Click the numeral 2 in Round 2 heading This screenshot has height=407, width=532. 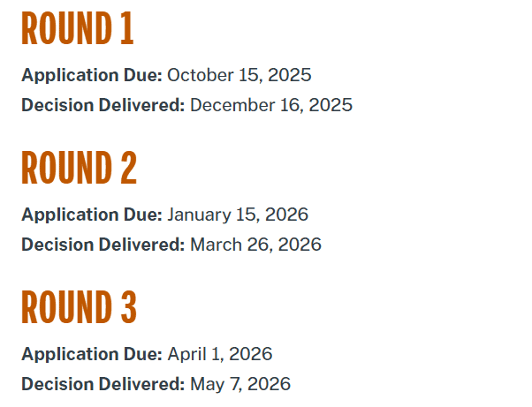(x=127, y=168)
